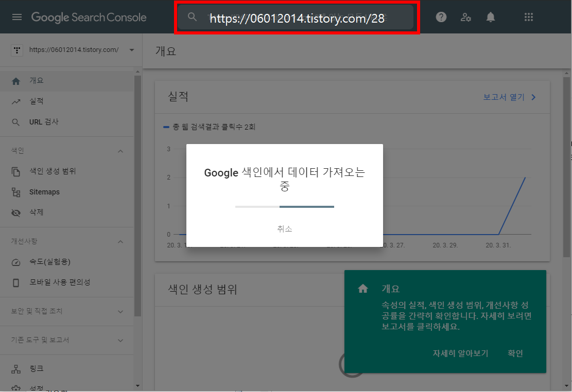Viewport: 572px width, 392px height.
Task: Click the speedometer icon beside 속도
Action: tap(15, 262)
